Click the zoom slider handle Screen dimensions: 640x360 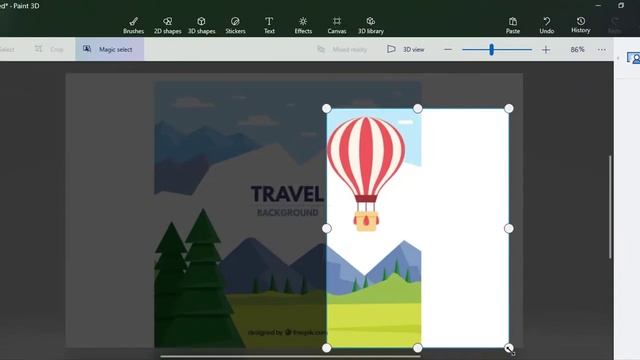pos(491,50)
